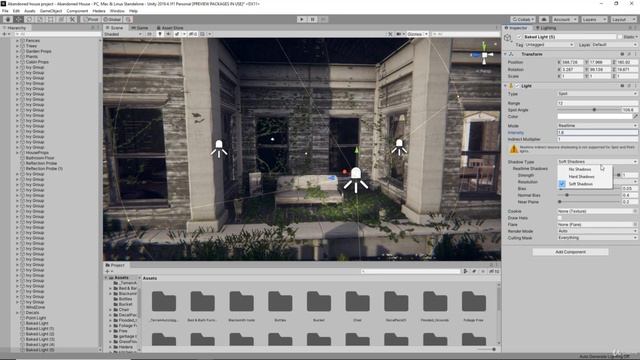Click the Step frame button
This screenshot has width=640, height=360.
(323, 19)
